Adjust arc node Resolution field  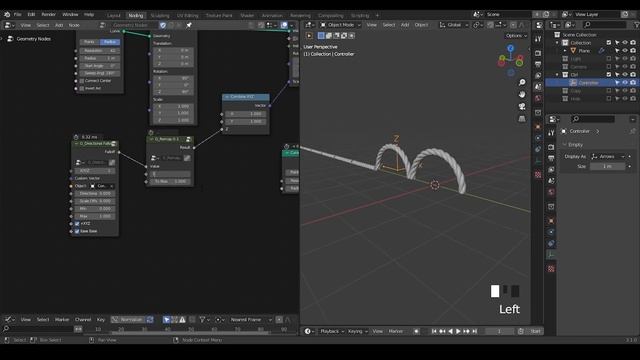(99, 51)
